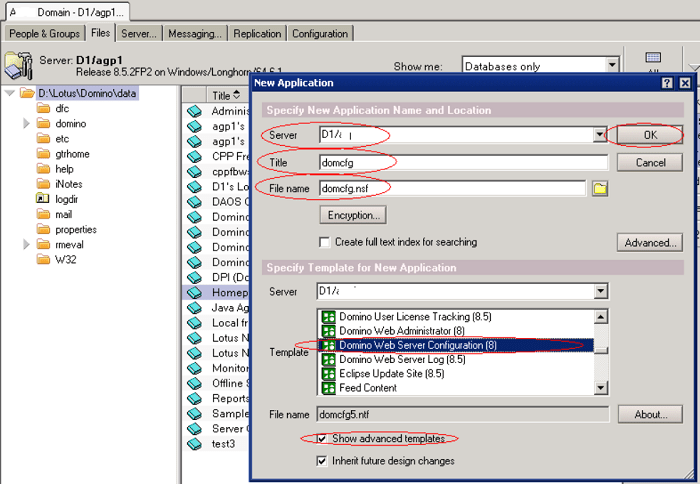Click database icon for test3 row
The image size is (700, 484).
point(194,444)
